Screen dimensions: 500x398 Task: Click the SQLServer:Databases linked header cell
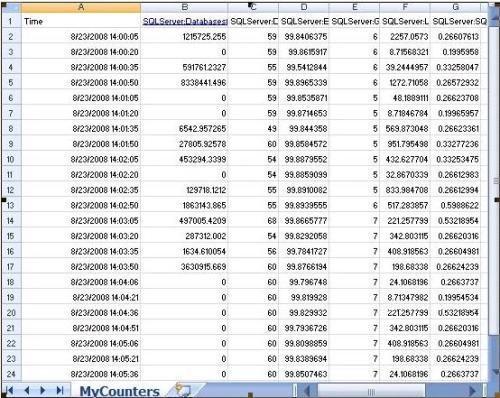click(185, 21)
